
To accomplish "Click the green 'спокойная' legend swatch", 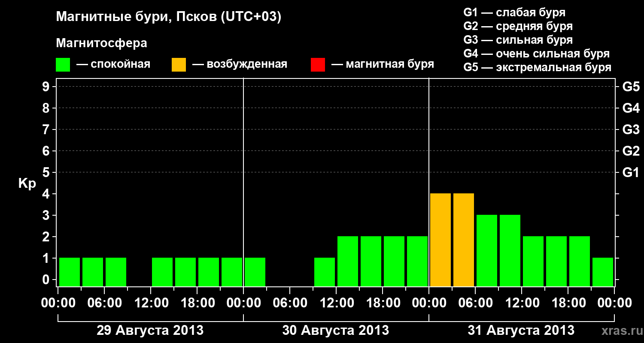I will click(x=63, y=65).
